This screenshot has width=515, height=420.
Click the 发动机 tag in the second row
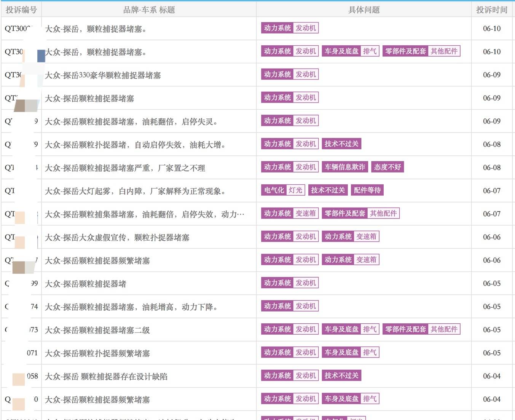tap(306, 51)
